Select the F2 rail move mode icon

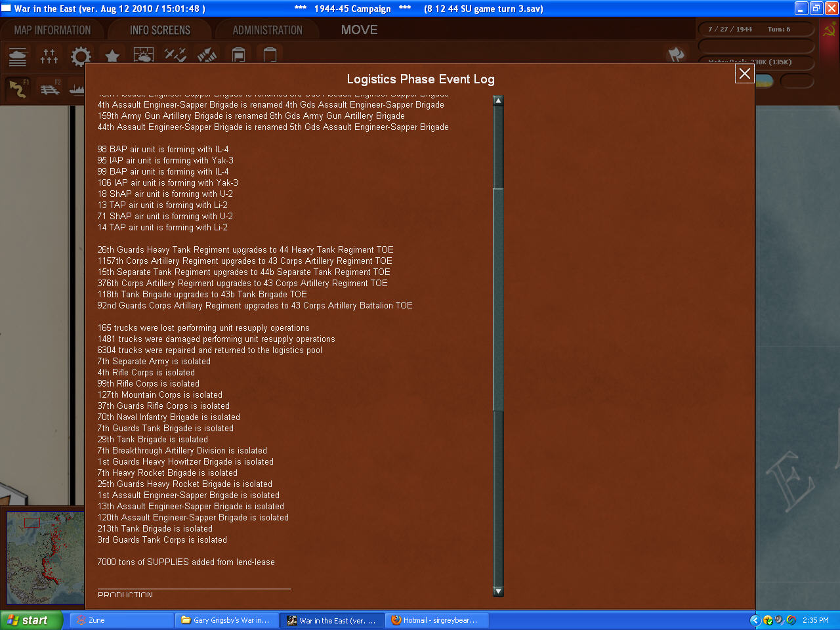(x=49, y=89)
